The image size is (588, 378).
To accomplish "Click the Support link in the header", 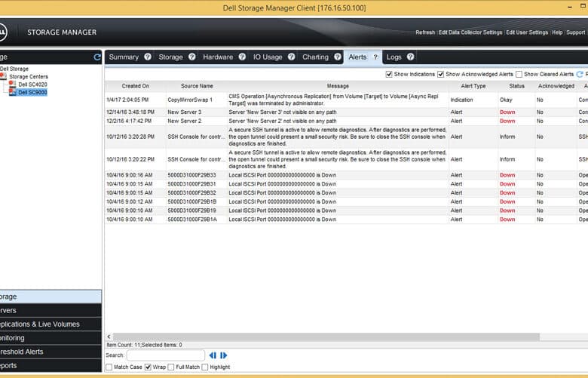I will 576,32.
